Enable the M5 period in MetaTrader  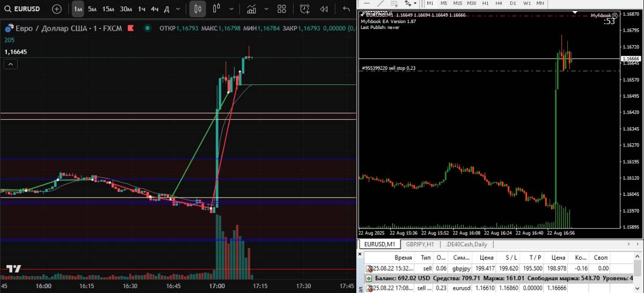(444, 3)
